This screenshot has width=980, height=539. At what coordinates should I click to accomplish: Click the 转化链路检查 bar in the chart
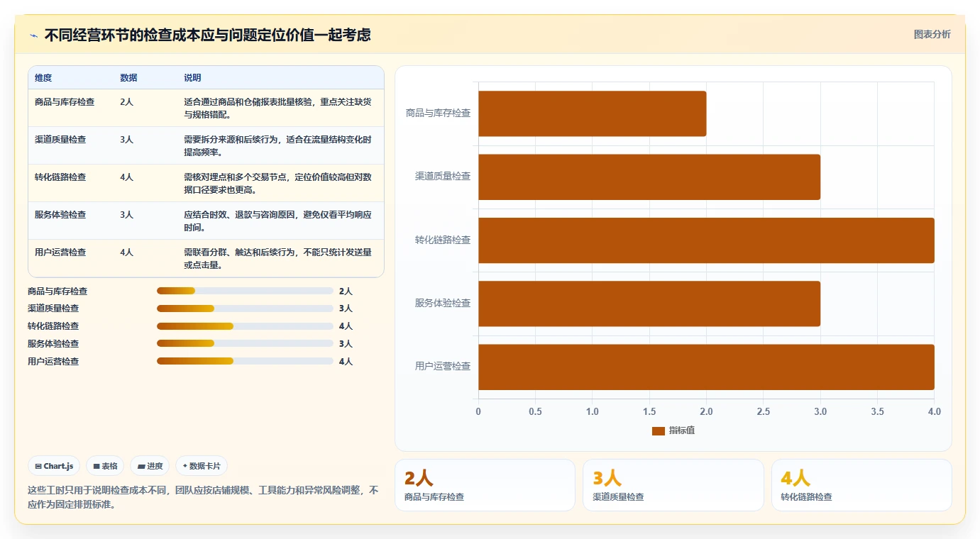(706, 240)
